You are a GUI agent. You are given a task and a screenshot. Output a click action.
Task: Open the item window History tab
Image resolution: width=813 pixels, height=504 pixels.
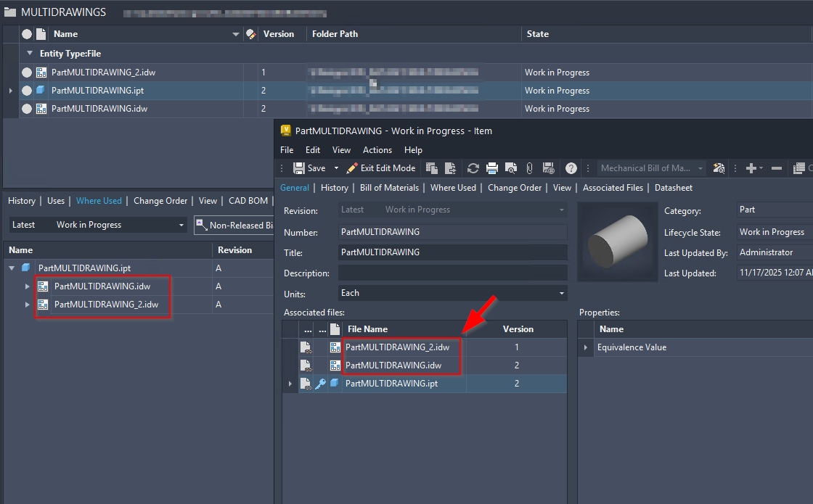[x=335, y=188]
